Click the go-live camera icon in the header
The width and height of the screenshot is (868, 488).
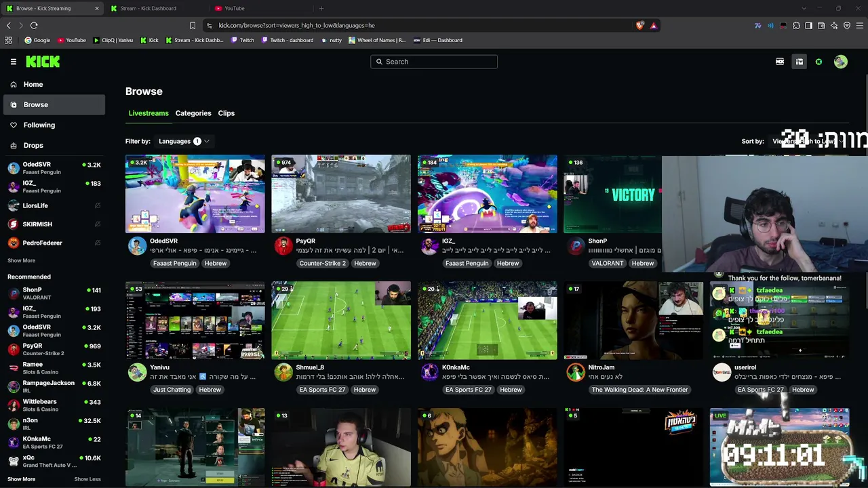coord(780,62)
